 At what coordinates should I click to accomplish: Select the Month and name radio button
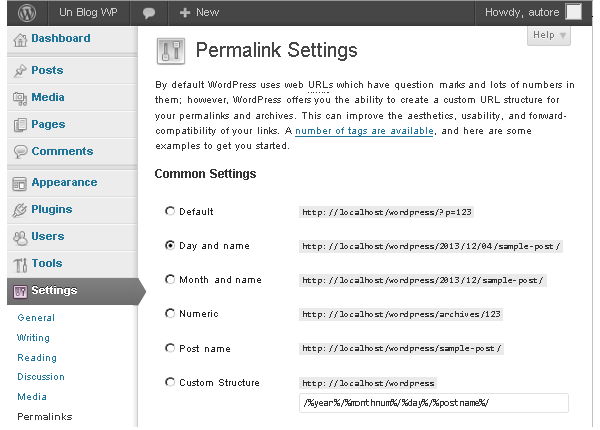(170, 280)
